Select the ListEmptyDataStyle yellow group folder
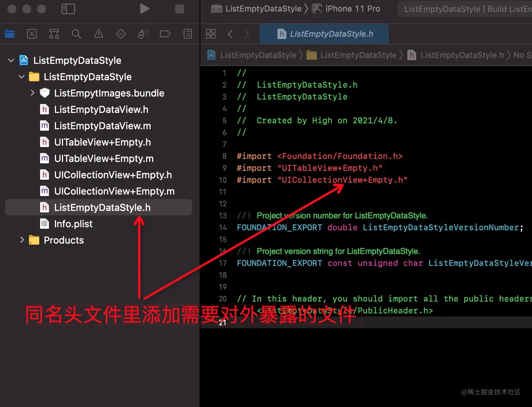 88,76
